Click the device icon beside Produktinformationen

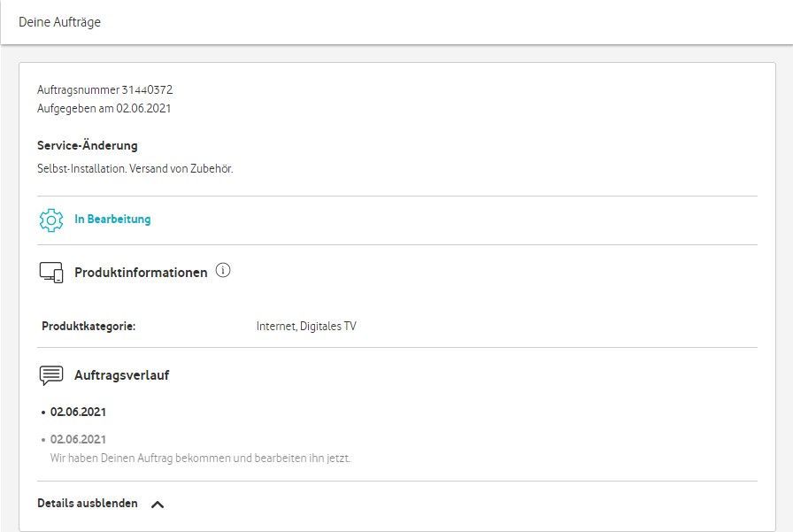[49, 273]
